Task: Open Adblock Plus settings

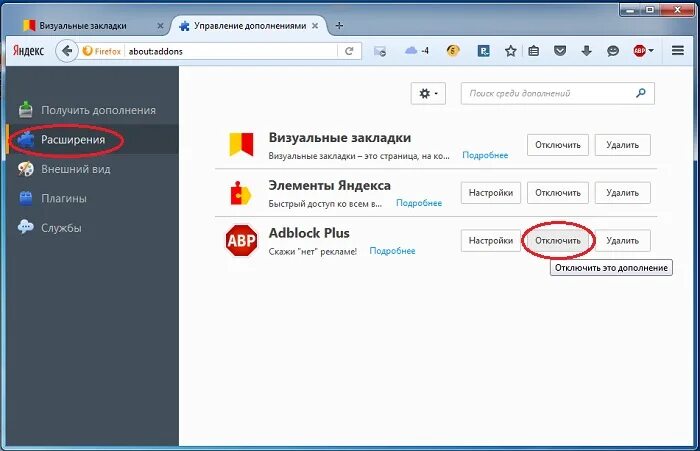Action: point(491,241)
